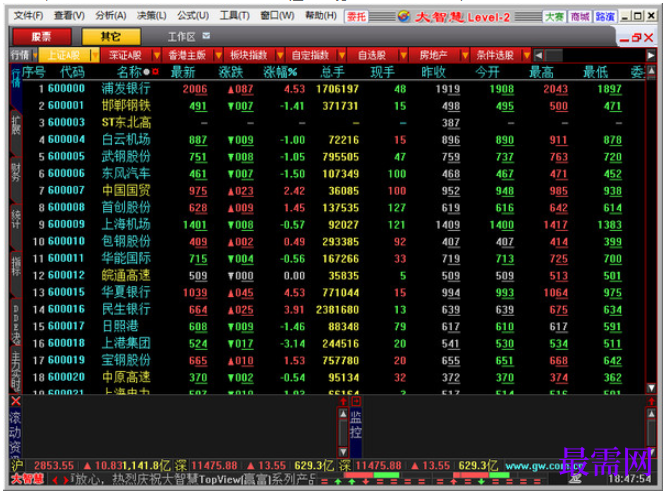Open the 查看(V) menu
Viewport: 671px width, 493px height.
tap(69, 16)
